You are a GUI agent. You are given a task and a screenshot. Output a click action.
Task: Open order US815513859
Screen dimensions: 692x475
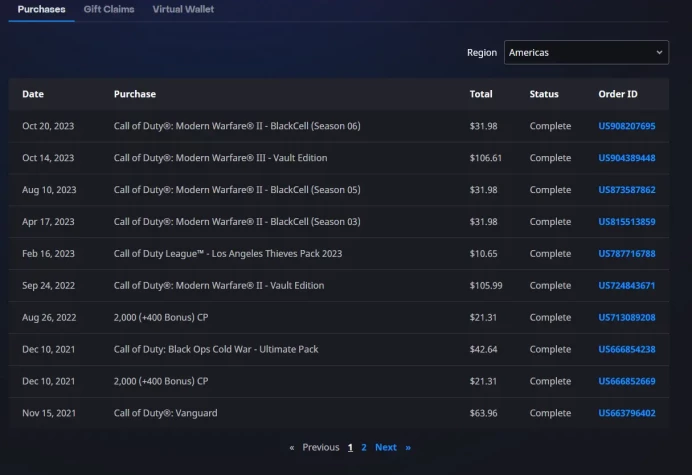(627, 222)
